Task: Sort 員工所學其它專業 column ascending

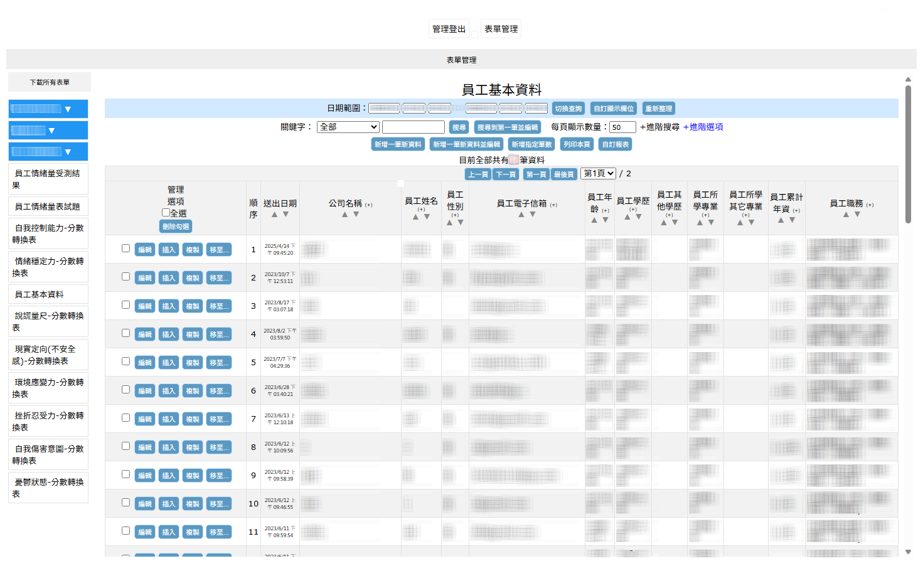Action: click(x=740, y=223)
